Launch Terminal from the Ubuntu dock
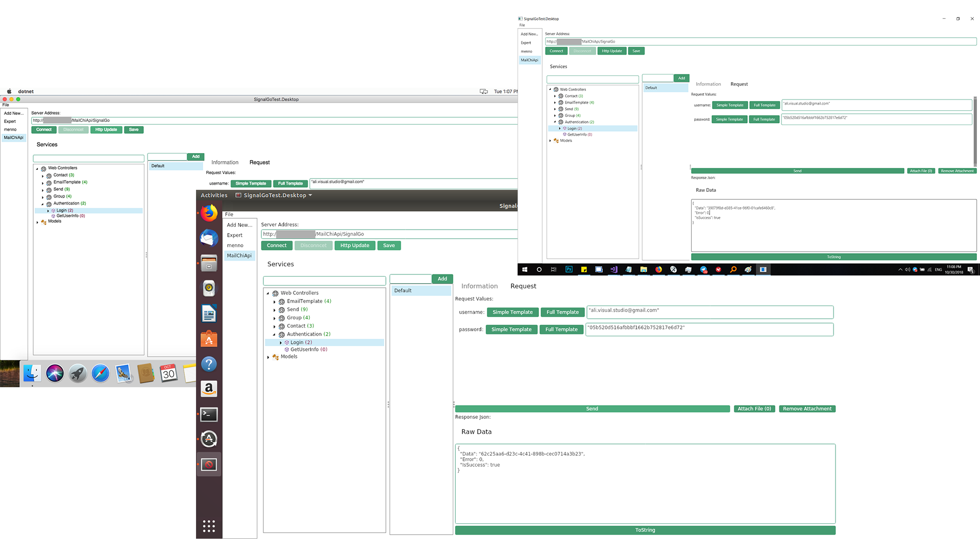Viewport: 980px width, 551px height. click(209, 414)
